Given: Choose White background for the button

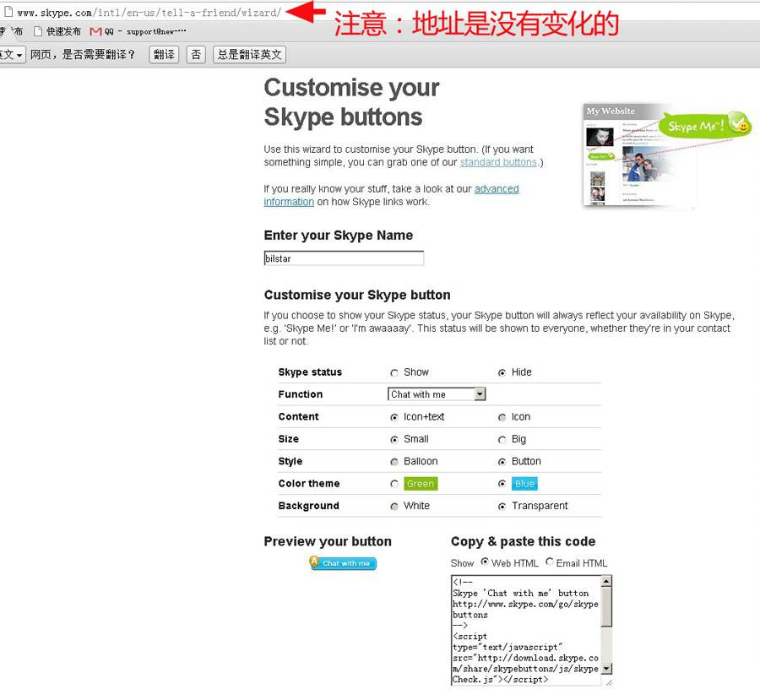Looking at the screenshot, I should (x=394, y=505).
